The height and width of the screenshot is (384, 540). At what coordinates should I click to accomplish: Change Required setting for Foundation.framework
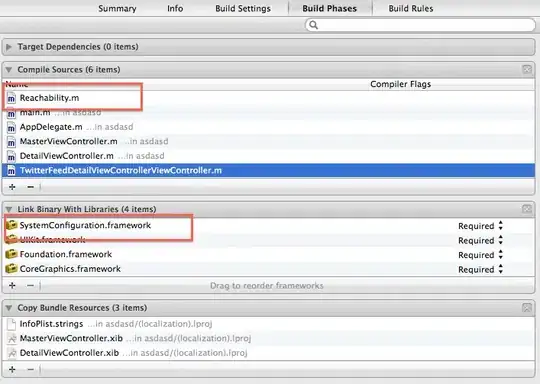click(x=481, y=255)
